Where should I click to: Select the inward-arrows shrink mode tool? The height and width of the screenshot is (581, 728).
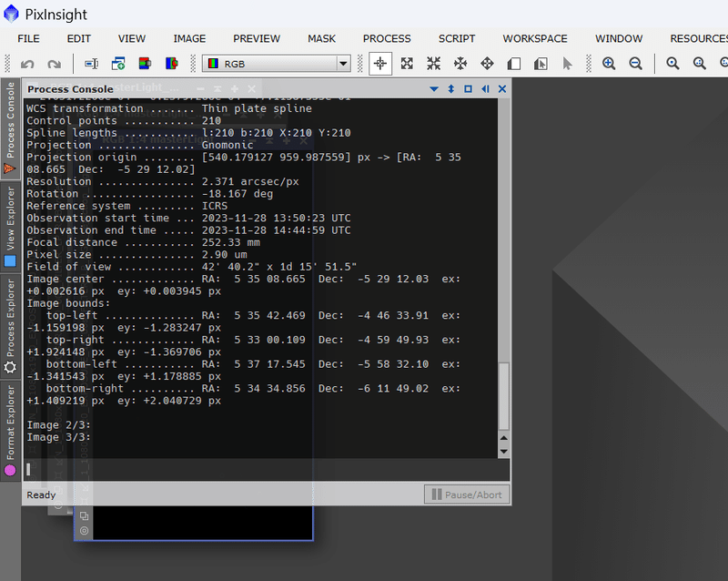(434, 64)
